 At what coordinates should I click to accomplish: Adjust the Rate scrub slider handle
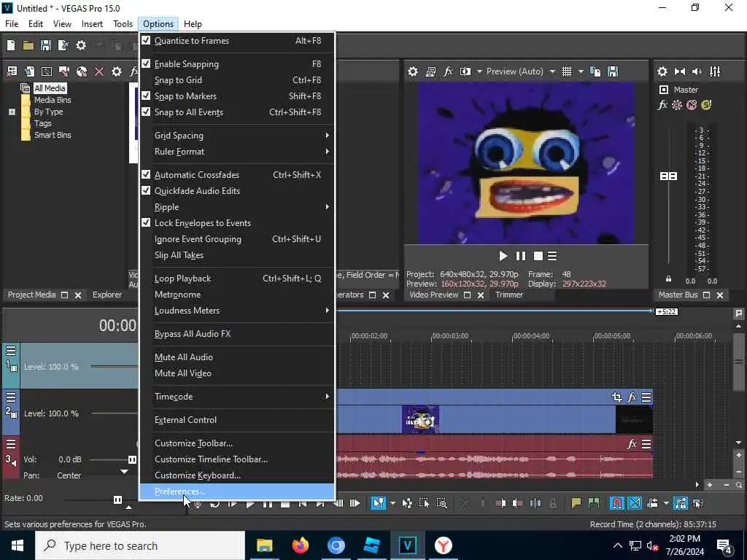(117, 499)
